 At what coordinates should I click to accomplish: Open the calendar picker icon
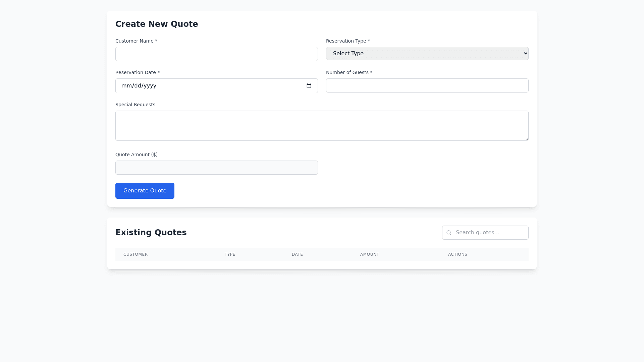pos(309,86)
